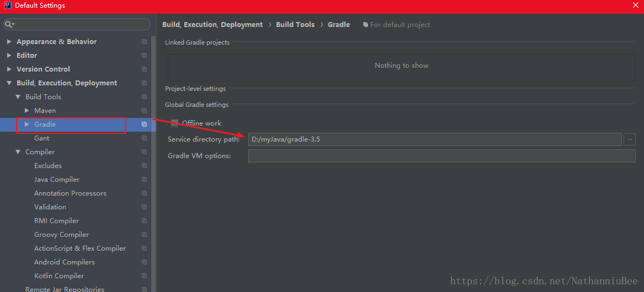Open Kotlin Compiler settings
Screen dimensions: 644x292
tap(59, 276)
